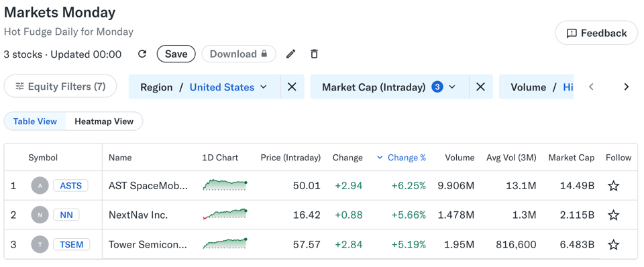Select the 816,600 average volume cell

tap(516, 245)
